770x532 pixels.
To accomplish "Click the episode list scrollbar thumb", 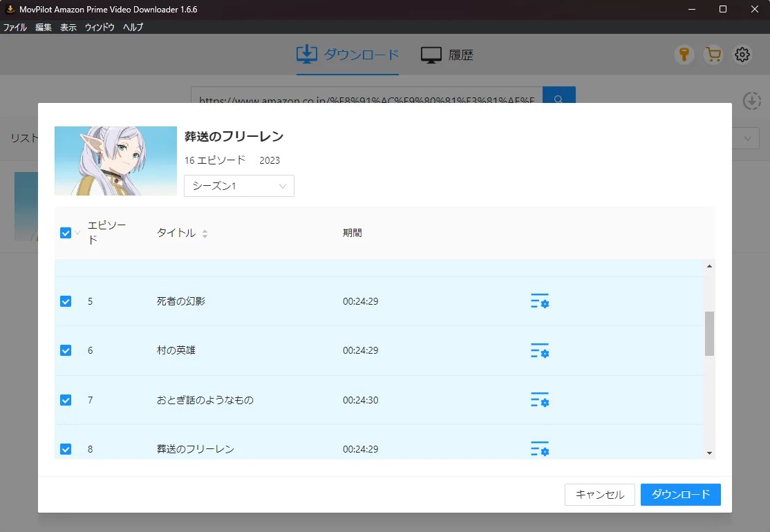I will pos(709,334).
